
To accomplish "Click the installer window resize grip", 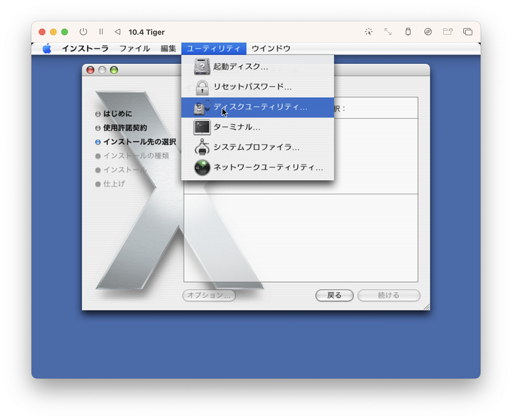I will (426, 307).
